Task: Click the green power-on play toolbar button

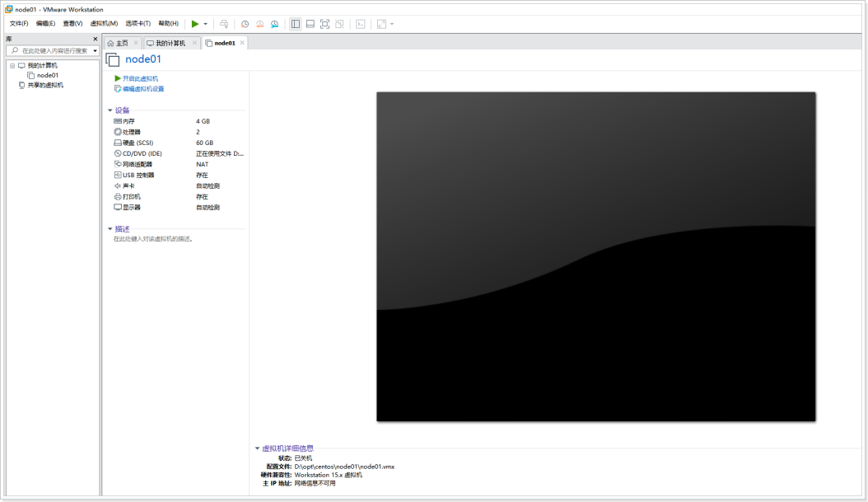Action: (x=195, y=24)
